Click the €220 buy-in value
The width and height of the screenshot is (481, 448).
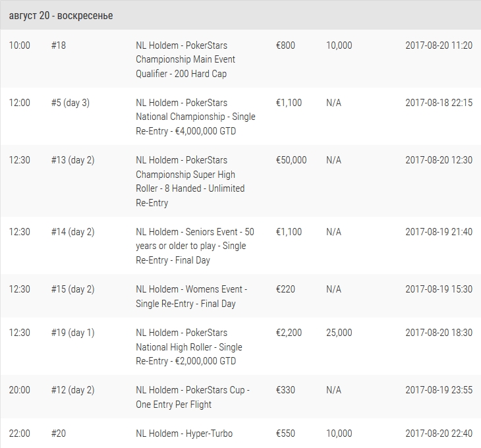pos(285,289)
